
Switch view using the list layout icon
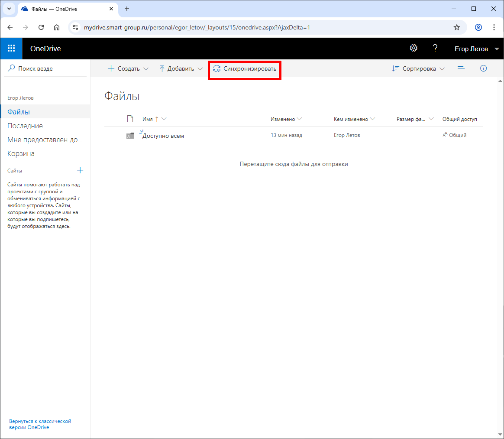461,68
